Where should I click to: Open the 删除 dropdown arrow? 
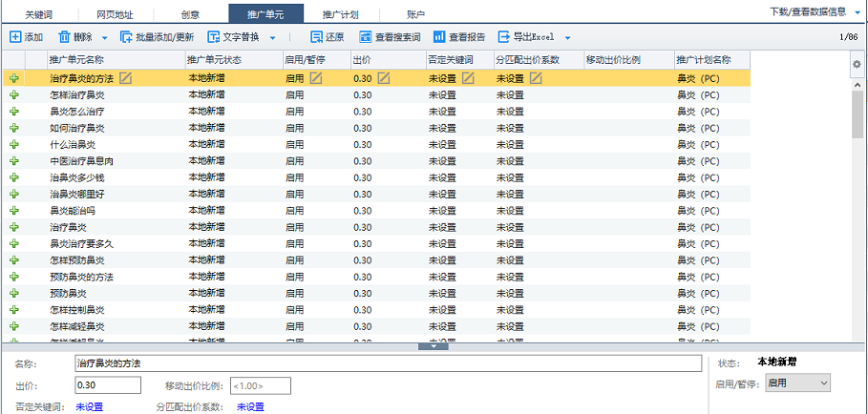click(105, 38)
